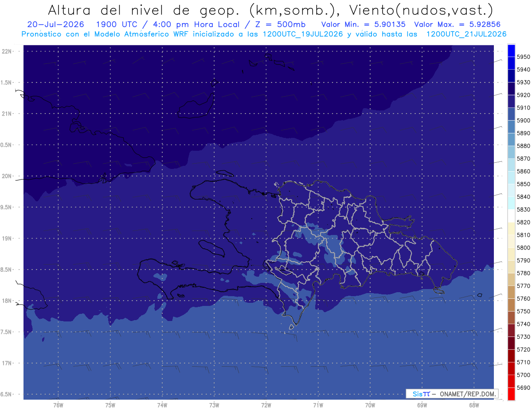Image resolution: width=532 pixels, height=411 pixels.
Task: Click 'Valor Max. = 5.92856' text
Action: 457,24
